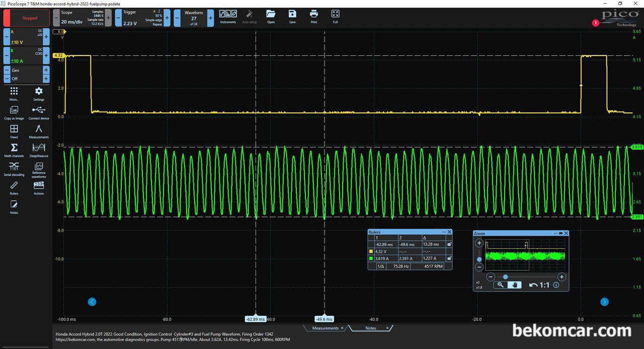Click Connect device icon
The image size is (644, 349).
point(39,112)
